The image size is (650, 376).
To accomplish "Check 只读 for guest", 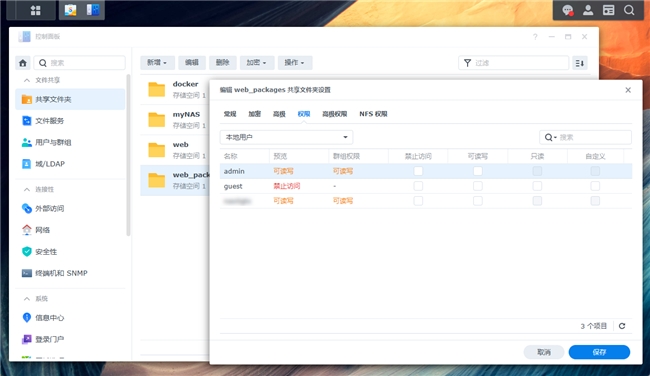I will pyautogui.click(x=537, y=186).
